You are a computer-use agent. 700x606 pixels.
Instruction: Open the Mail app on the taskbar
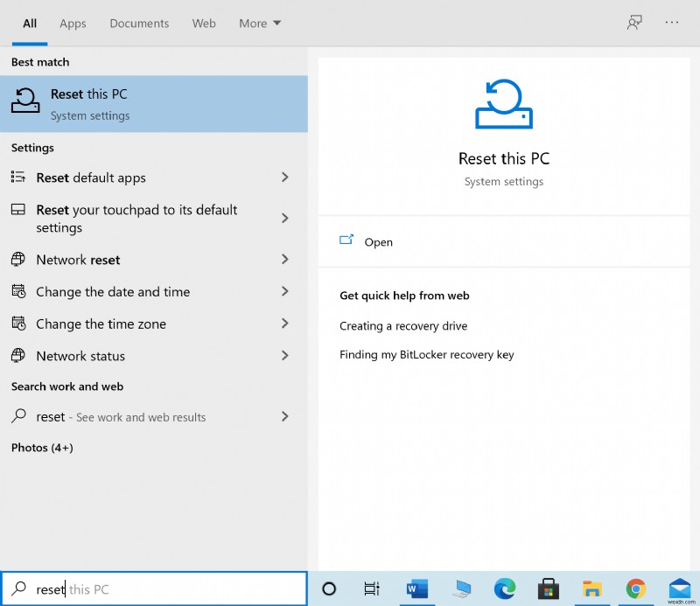pos(680,589)
